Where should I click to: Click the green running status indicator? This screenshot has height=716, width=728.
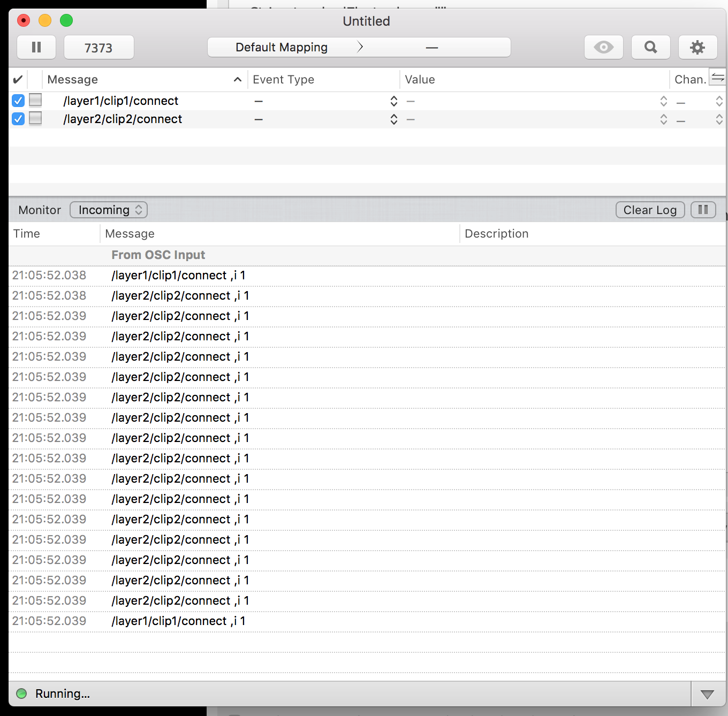21,694
